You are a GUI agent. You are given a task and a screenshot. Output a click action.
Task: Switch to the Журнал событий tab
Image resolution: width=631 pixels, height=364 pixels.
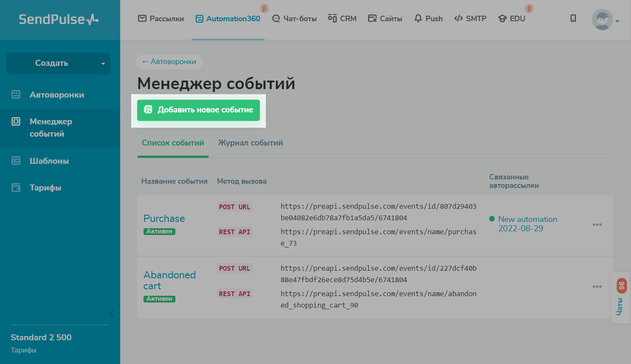251,143
